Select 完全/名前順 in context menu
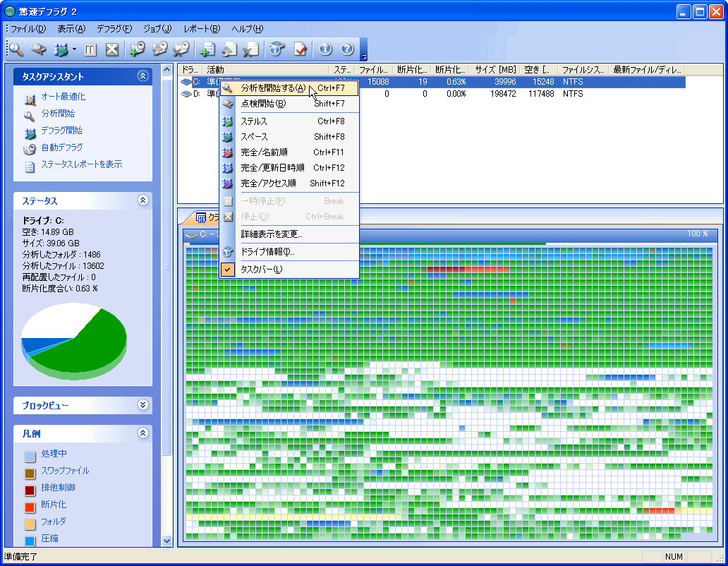This screenshot has height=566, width=728. (289, 152)
